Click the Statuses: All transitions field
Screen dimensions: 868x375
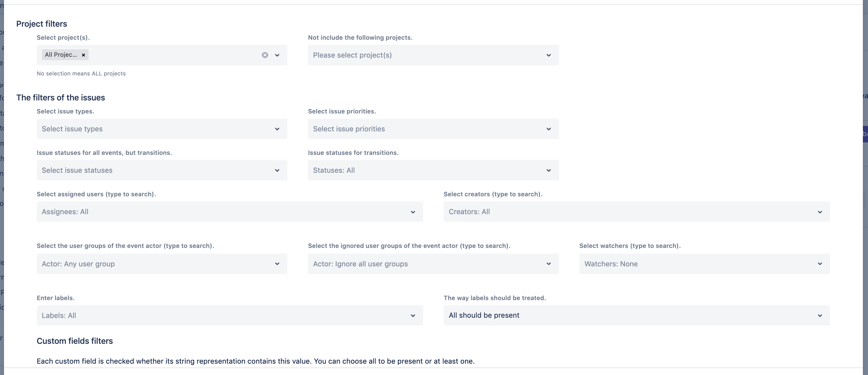coord(425,170)
